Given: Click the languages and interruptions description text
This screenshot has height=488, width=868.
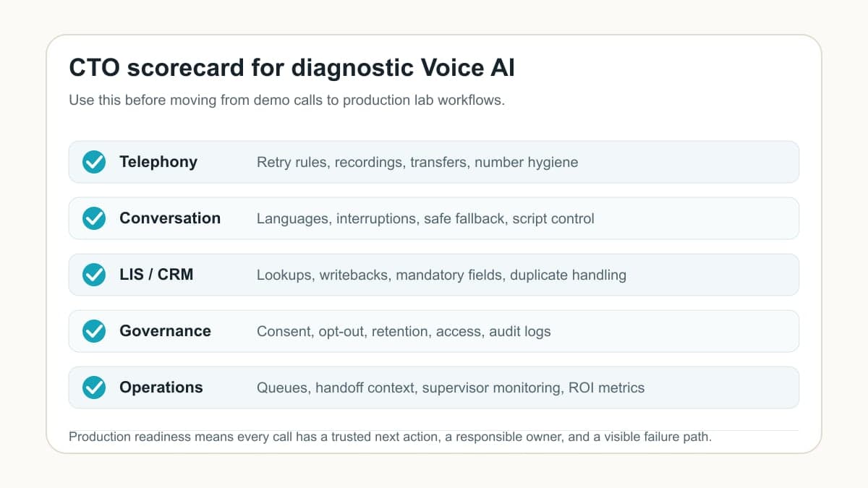Looking at the screenshot, I should 425,218.
